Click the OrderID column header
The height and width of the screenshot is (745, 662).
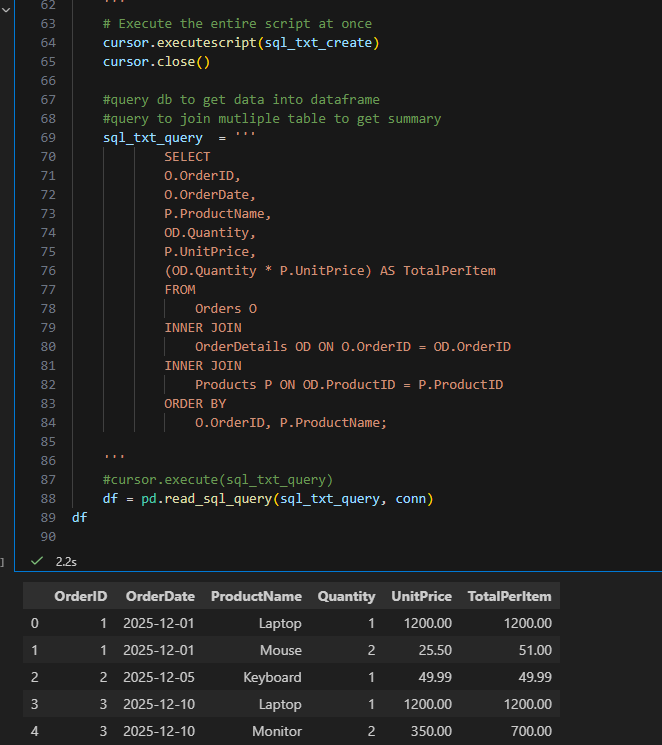coord(81,596)
